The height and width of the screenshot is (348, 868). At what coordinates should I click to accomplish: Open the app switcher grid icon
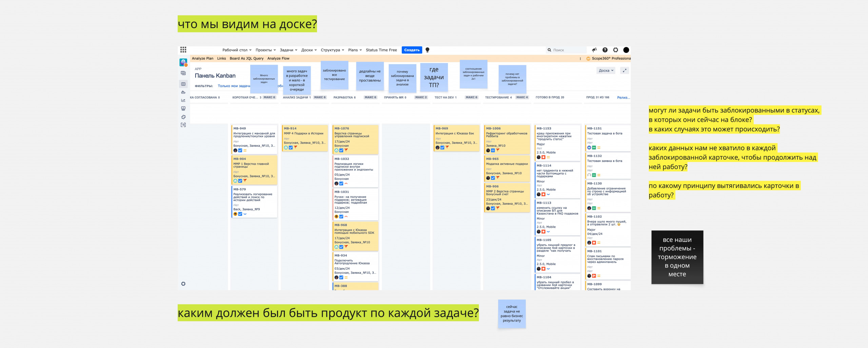point(183,50)
